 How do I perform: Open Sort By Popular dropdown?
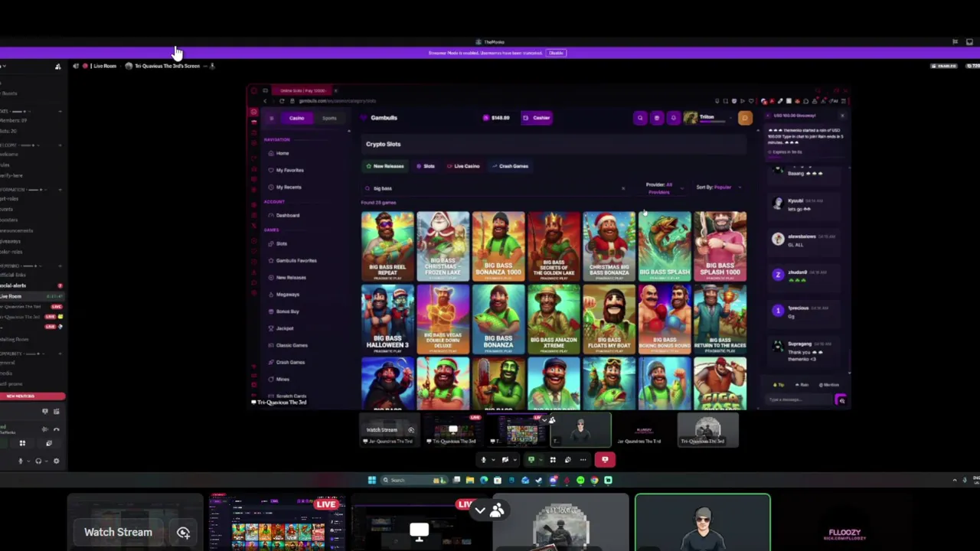tap(717, 187)
